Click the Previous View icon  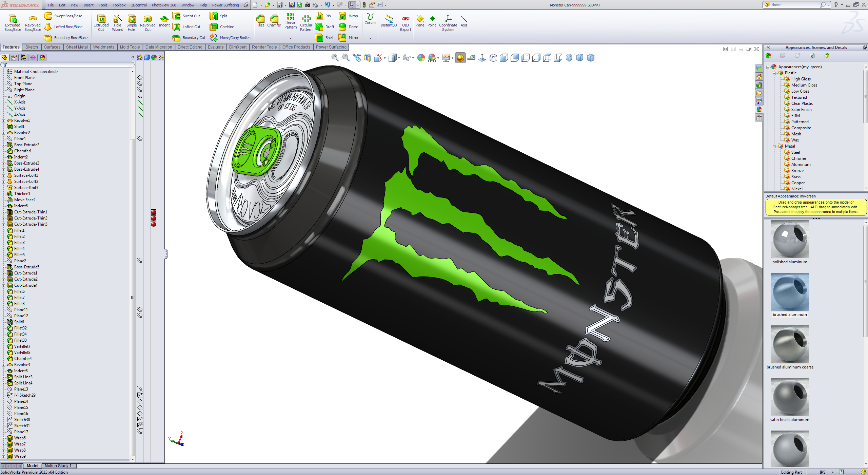coord(357,58)
